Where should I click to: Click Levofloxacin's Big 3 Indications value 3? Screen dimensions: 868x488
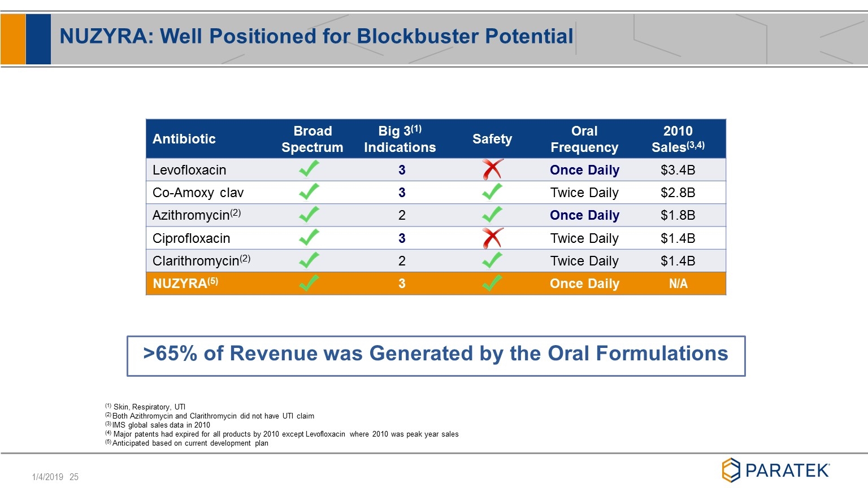click(x=402, y=170)
